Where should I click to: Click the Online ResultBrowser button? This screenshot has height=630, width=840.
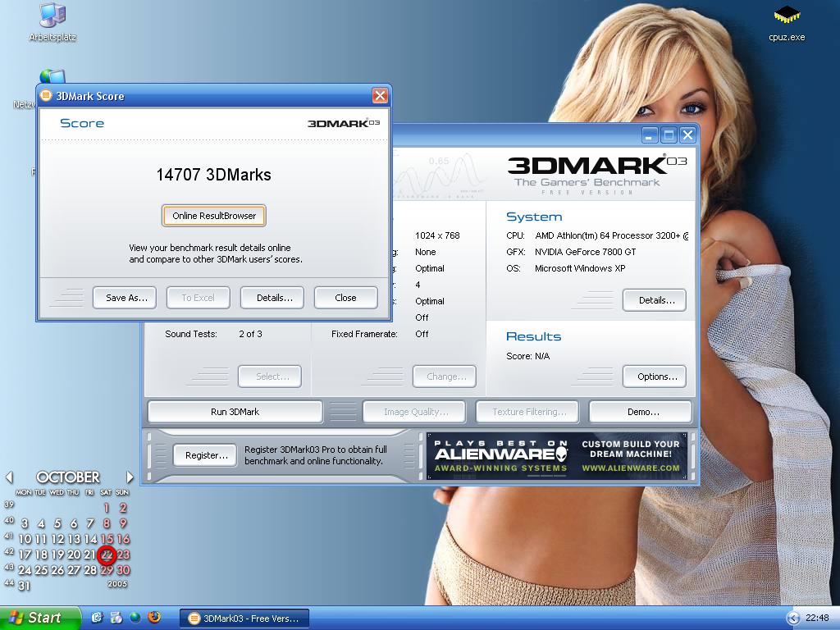point(214,216)
